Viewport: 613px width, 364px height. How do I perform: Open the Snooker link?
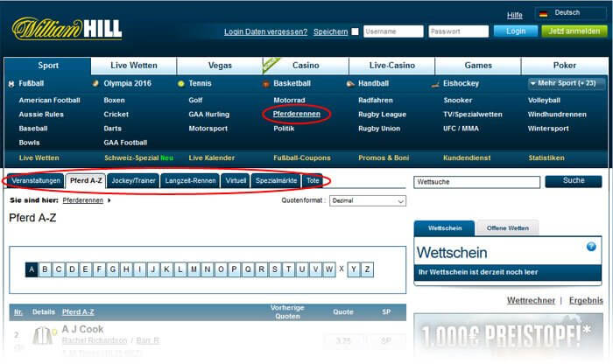[458, 101]
